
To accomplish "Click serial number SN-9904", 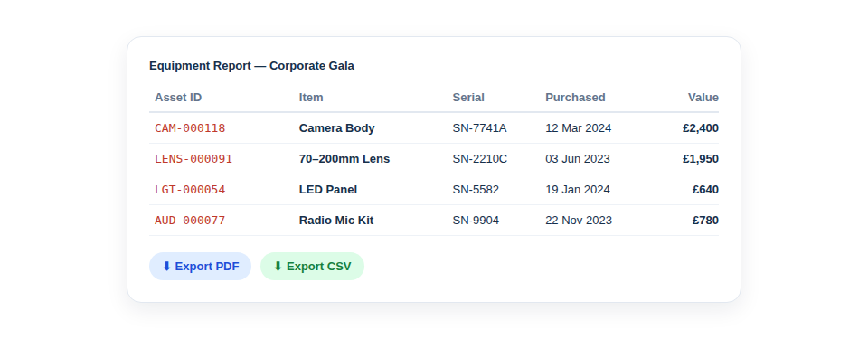I will click(x=476, y=221).
